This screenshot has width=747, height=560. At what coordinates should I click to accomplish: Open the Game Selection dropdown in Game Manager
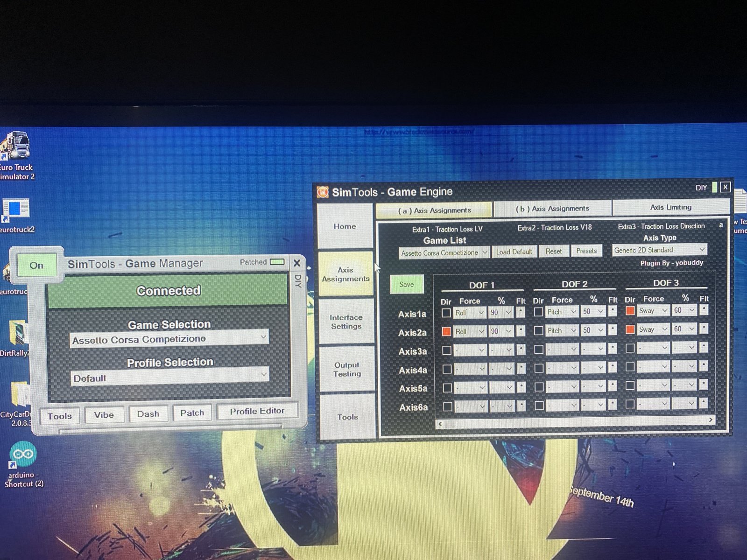pyautogui.click(x=169, y=338)
